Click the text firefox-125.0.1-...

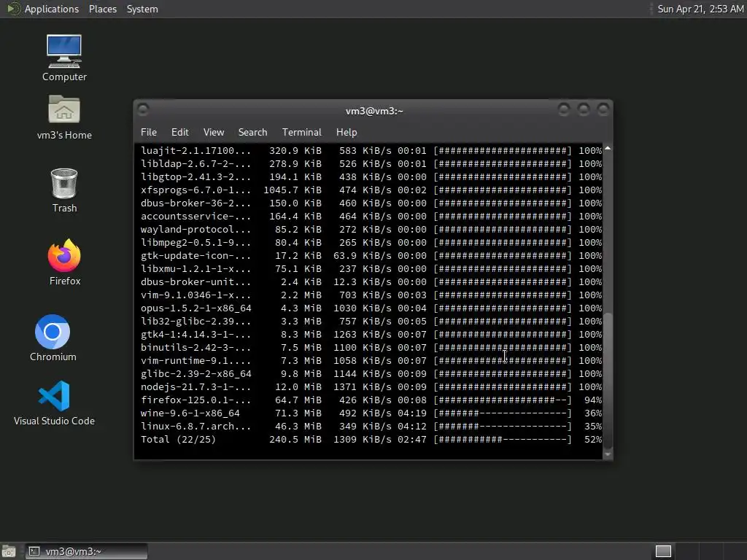[196, 400]
